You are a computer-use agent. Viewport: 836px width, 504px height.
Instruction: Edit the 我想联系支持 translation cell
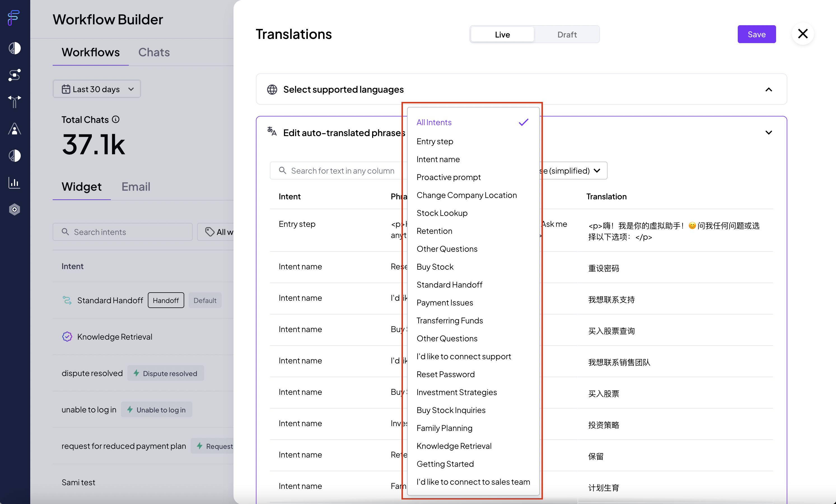[x=675, y=299]
